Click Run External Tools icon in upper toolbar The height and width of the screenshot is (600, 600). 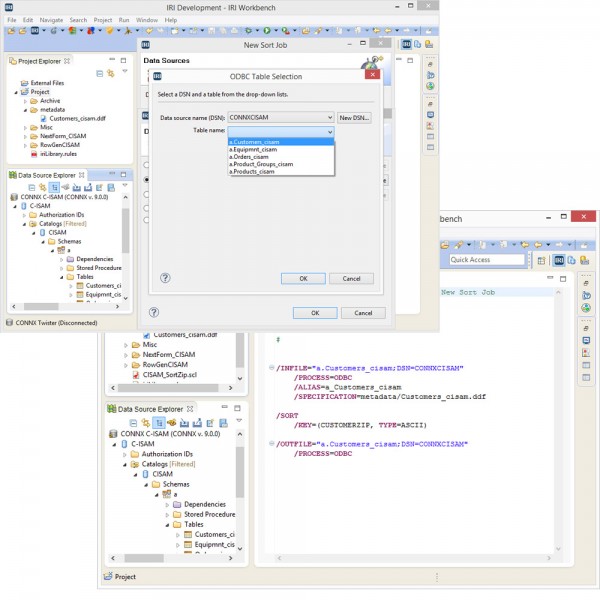[285, 30]
